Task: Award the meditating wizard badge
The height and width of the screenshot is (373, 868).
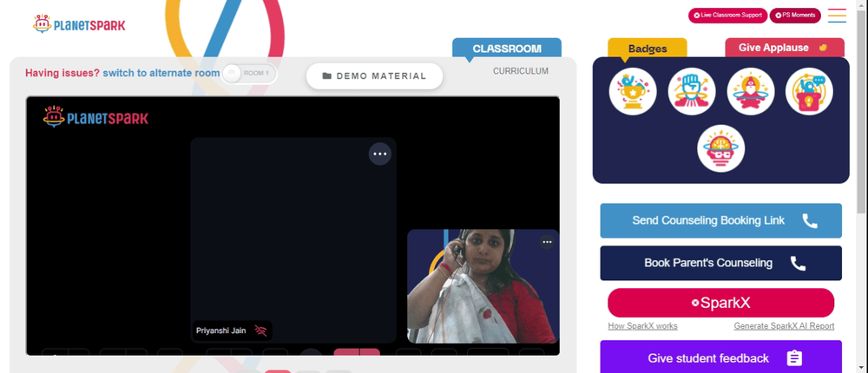Action: [x=751, y=91]
